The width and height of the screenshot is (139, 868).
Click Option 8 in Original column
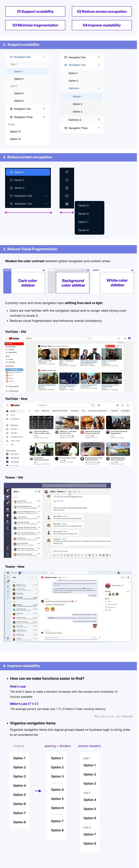(19, 822)
